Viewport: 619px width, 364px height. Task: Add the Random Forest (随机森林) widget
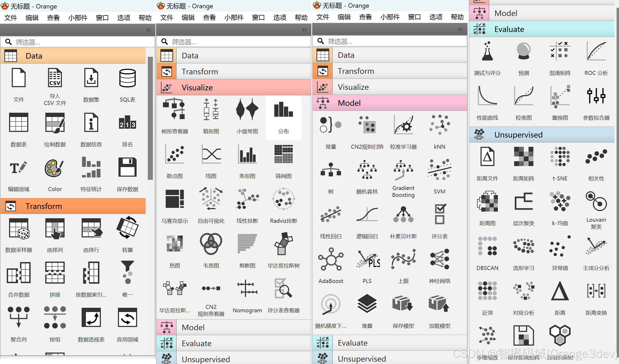click(x=367, y=170)
